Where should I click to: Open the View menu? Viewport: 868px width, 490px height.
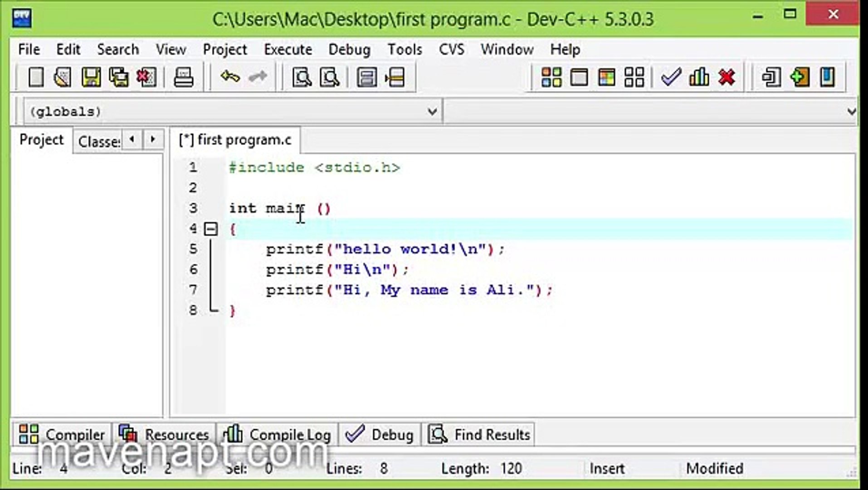[171, 49]
